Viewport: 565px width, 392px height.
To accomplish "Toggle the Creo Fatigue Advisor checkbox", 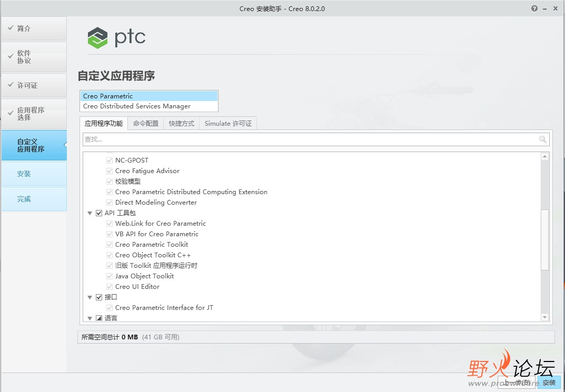I will click(110, 170).
